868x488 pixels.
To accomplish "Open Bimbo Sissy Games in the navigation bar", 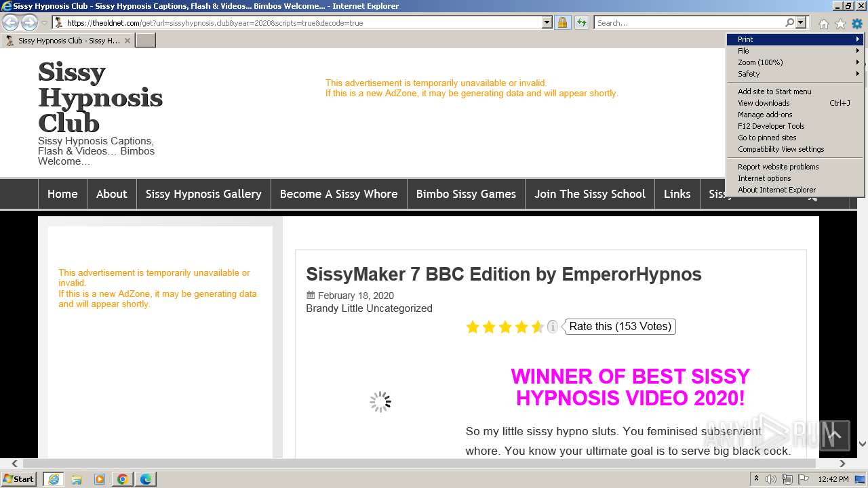I will (466, 194).
